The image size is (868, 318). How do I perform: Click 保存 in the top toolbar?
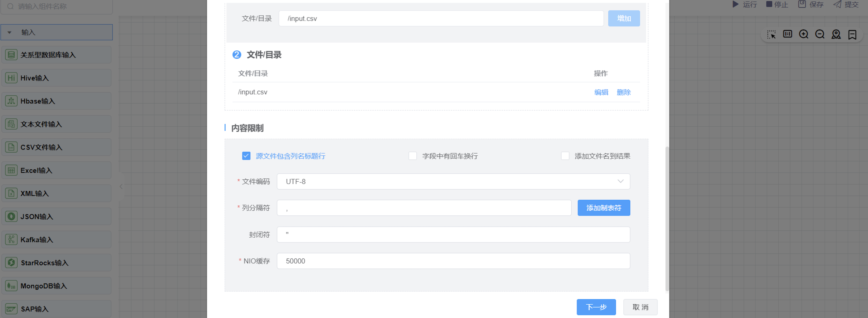[x=811, y=4]
